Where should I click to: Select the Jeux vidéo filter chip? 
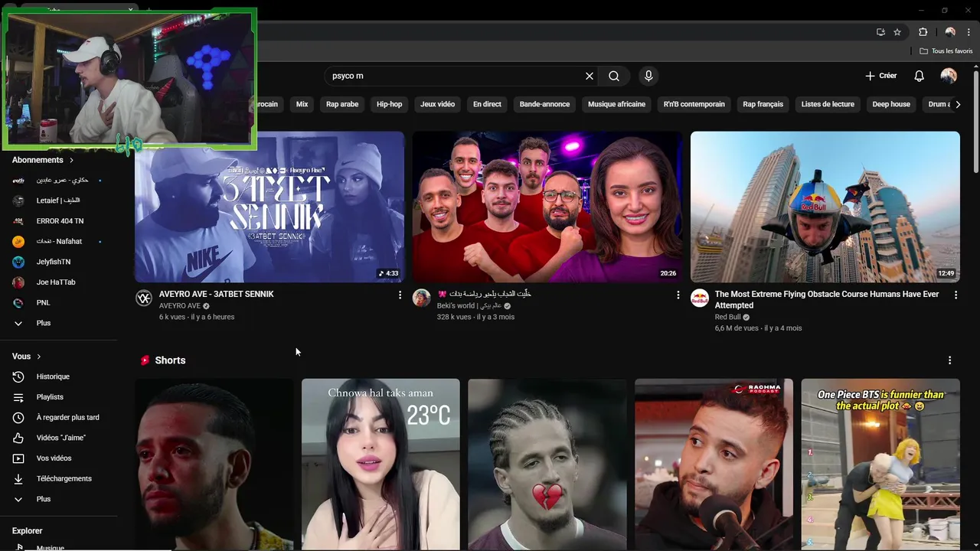438,104
